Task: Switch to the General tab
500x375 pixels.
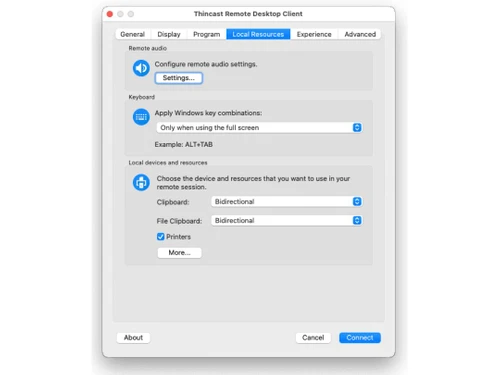Action: 133,34
